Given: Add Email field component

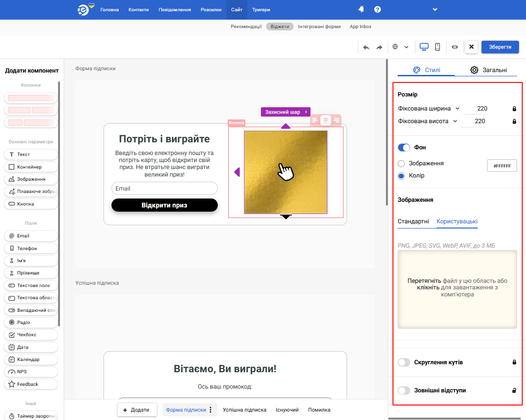Looking at the screenshot, I should (31, 236).
